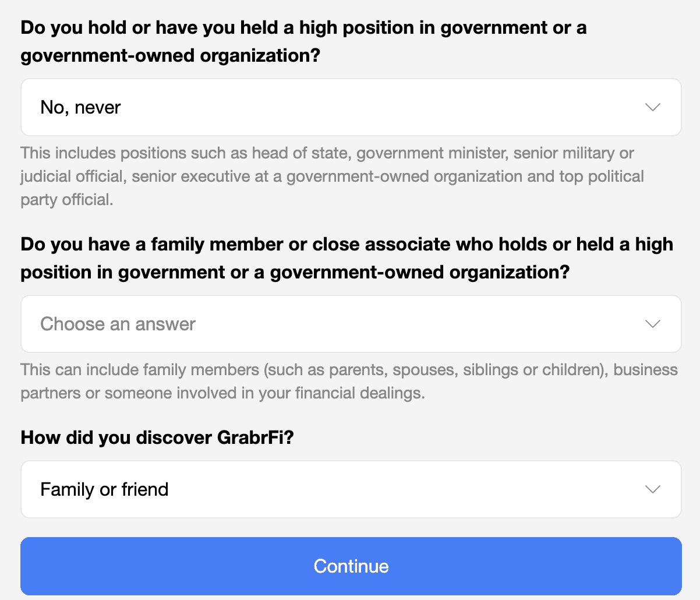Click the chevron icon beside 'Choose an answer'
Screen dimensions: 700x600
coord(653,324)
